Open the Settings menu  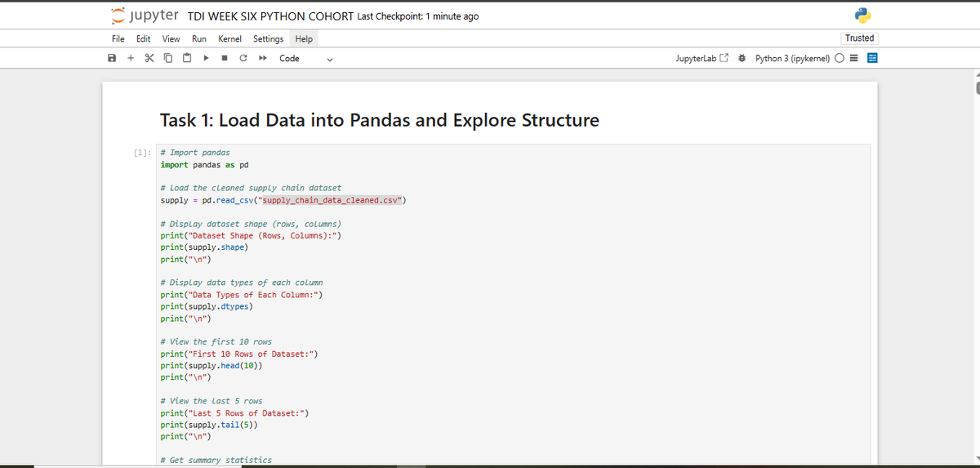tap(269, 38)
